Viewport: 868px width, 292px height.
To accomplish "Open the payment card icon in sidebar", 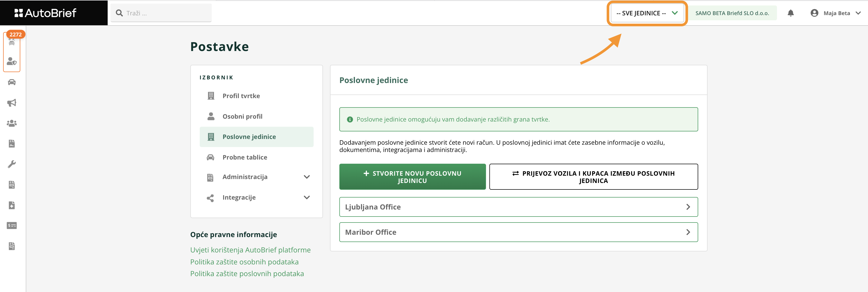I will click(12, 226).
